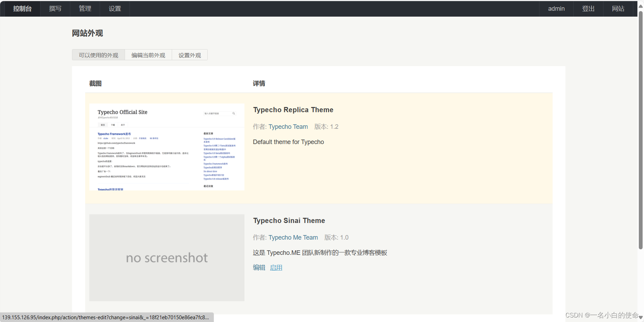The width and height of the screenshot is (644, 322).
Task: Click the Default theme for Typecho description
Action: [x=288, y=142]
